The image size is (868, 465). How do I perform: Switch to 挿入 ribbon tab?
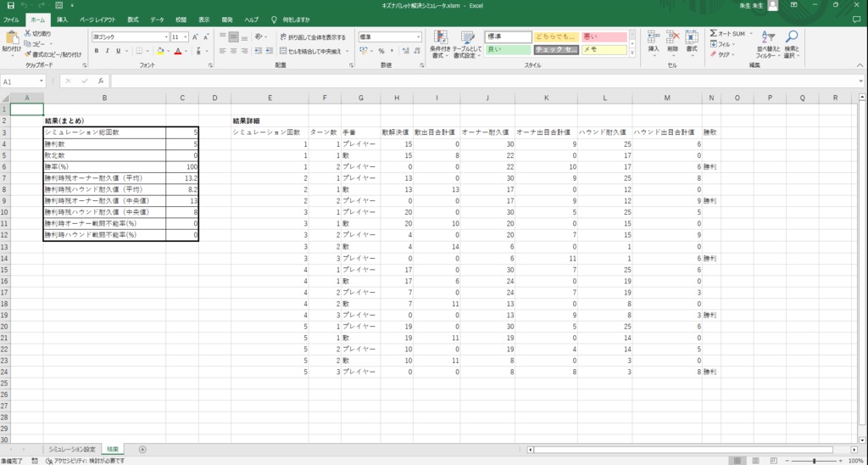(x=63, y=20)
